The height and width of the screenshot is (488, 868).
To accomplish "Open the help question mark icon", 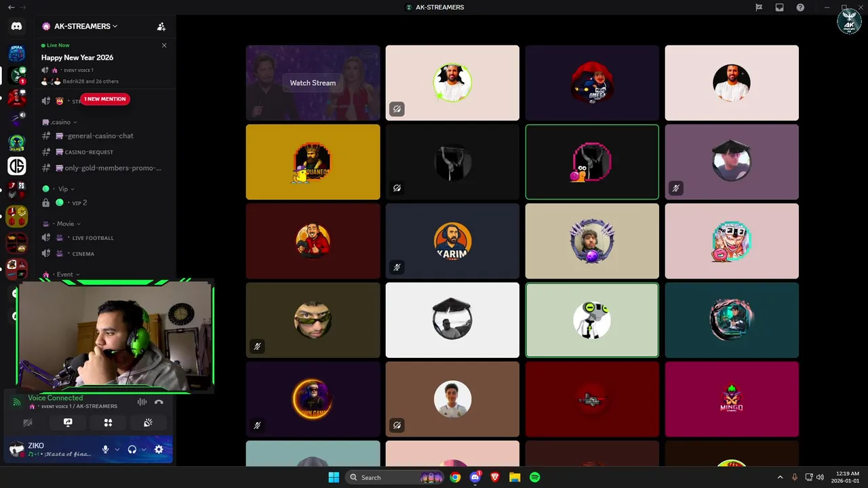I will coord(800,7).
